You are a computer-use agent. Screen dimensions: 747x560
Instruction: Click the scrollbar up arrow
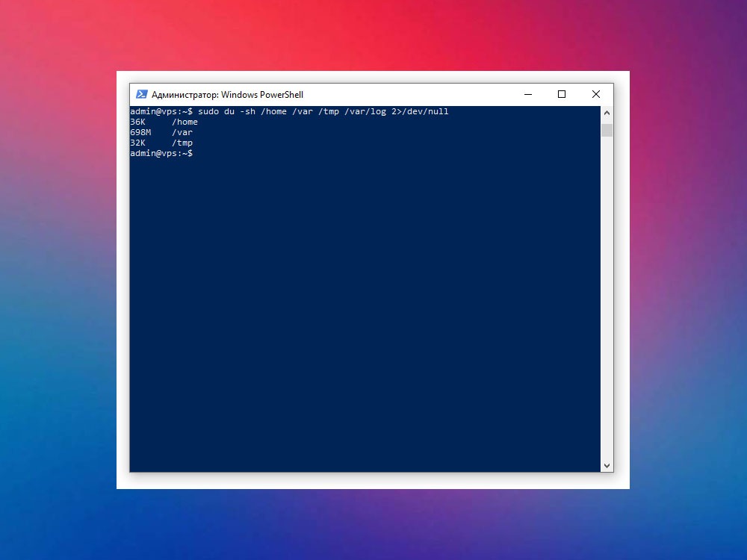[607, 113]
